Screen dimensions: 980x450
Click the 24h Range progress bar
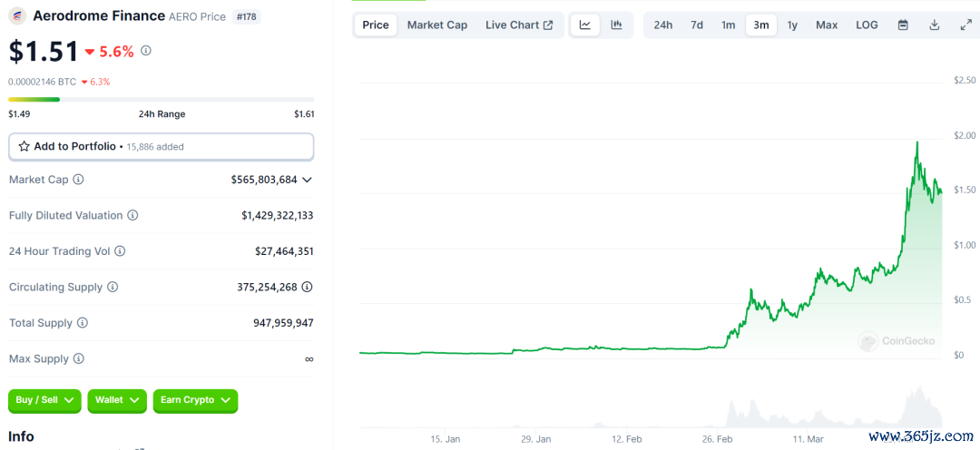[x=161, y=100]
